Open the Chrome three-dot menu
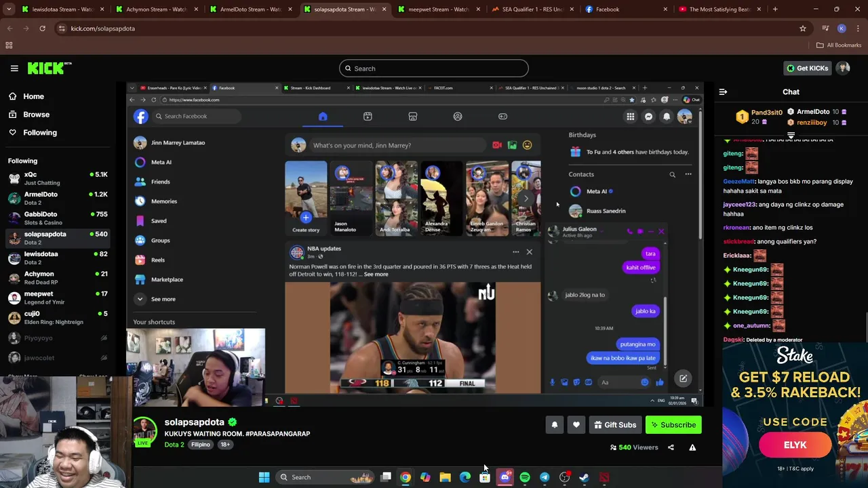 coord(858,28)
